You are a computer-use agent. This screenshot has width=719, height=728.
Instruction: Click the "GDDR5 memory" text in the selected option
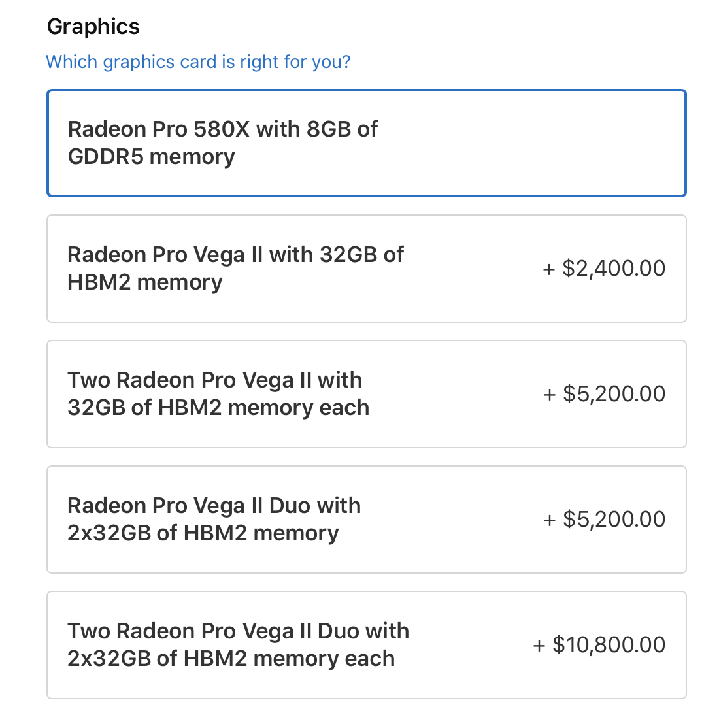[151, 157]
